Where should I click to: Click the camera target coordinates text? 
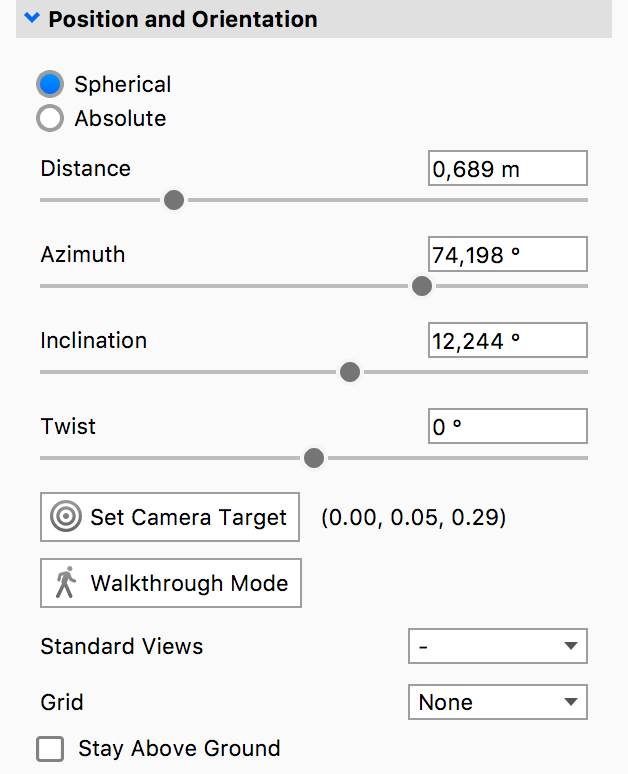[413, 518]
